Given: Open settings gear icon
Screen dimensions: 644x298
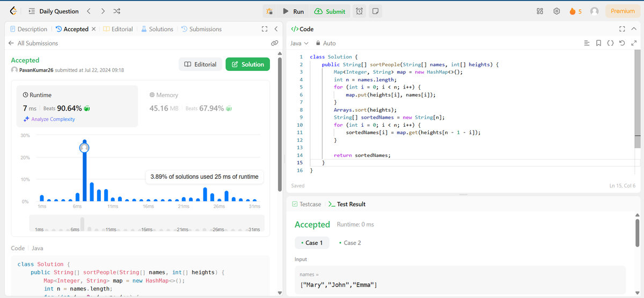Looking at the screenshot, I should point(557,11).
